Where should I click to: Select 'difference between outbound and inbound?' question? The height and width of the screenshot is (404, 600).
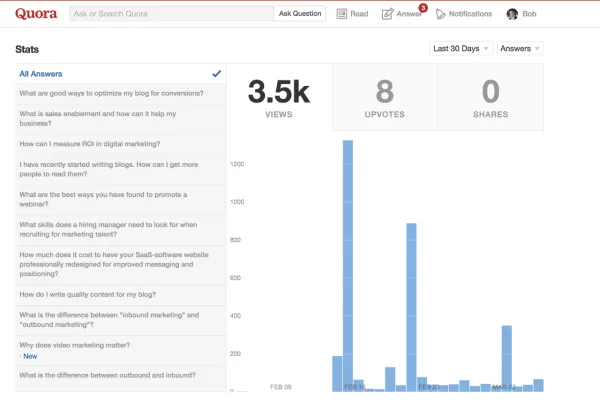pyautogui.click(x=121, y=376)
